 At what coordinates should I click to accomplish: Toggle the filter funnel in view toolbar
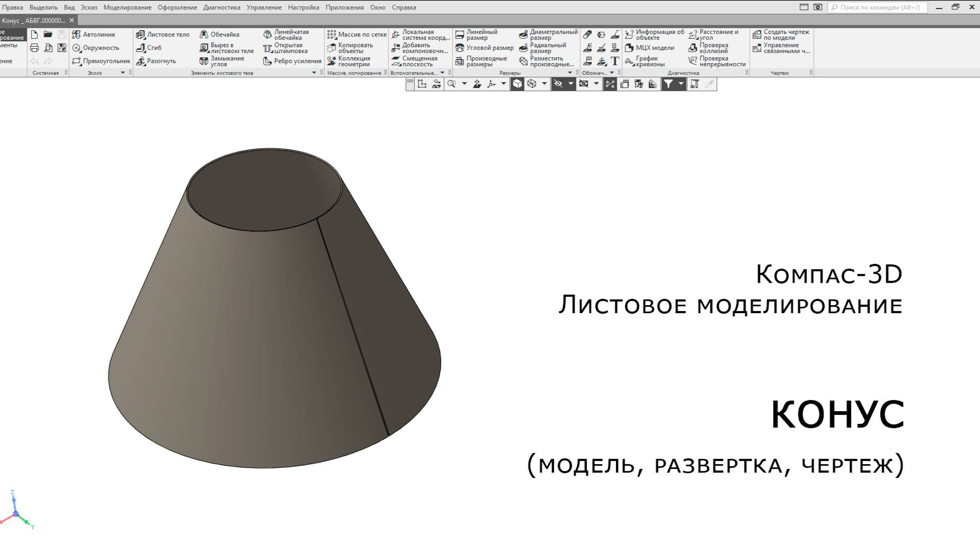(x=669, y=84)
